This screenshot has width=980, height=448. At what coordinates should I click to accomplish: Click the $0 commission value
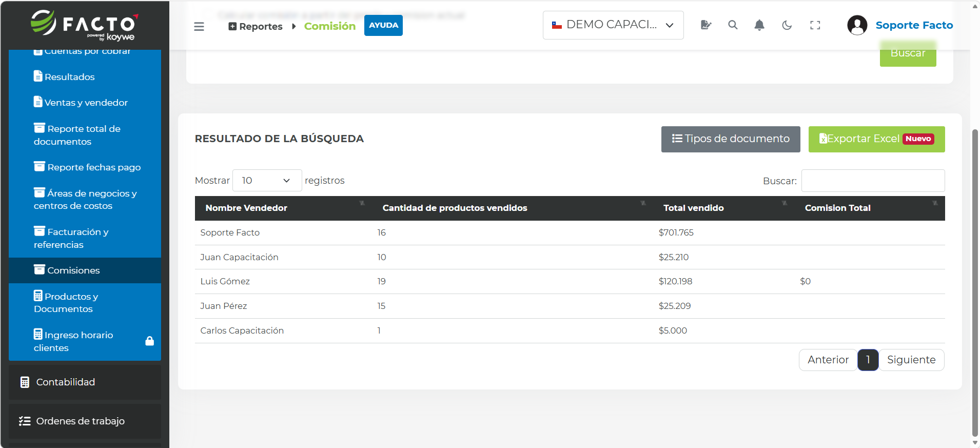[805, 281]
